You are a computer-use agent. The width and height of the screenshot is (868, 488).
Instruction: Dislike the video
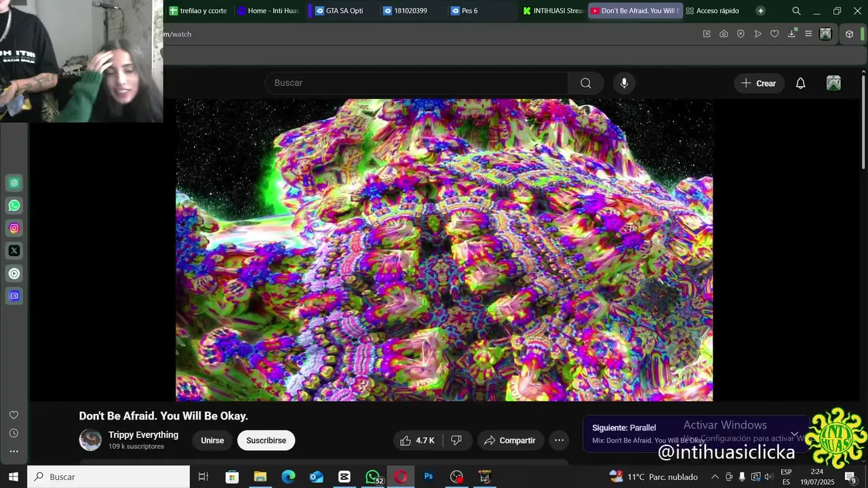coord(456,441)
